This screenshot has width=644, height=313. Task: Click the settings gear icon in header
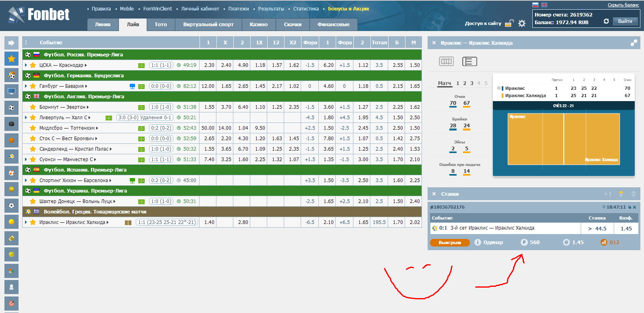coord(522,23)
